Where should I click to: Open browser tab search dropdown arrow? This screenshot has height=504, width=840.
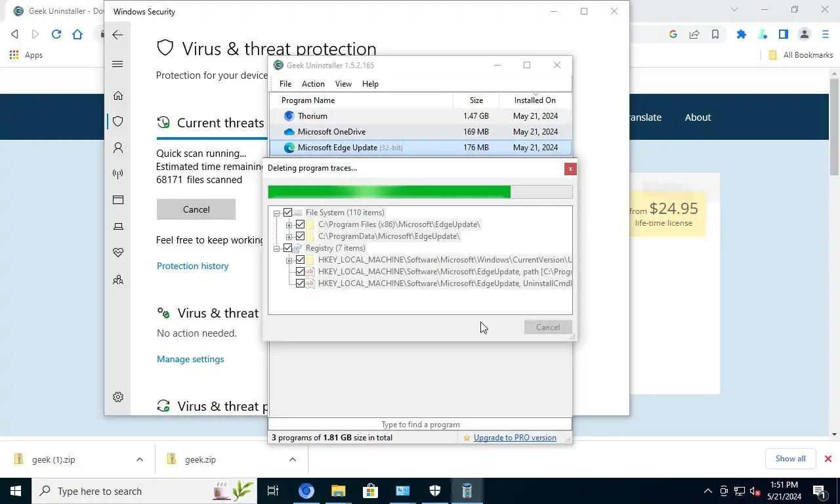734,10
